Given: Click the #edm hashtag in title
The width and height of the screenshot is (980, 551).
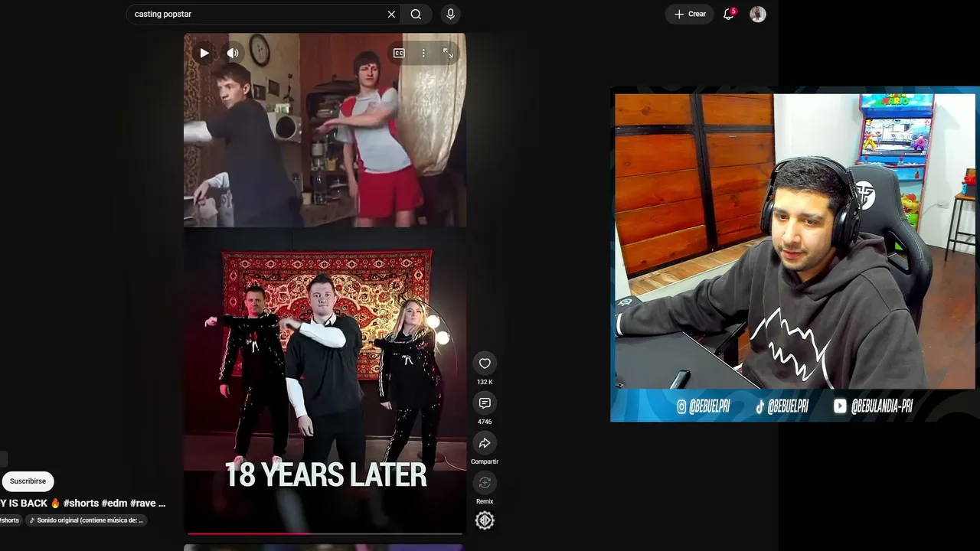Looking at the screenshot, I should tap(114, 503).
